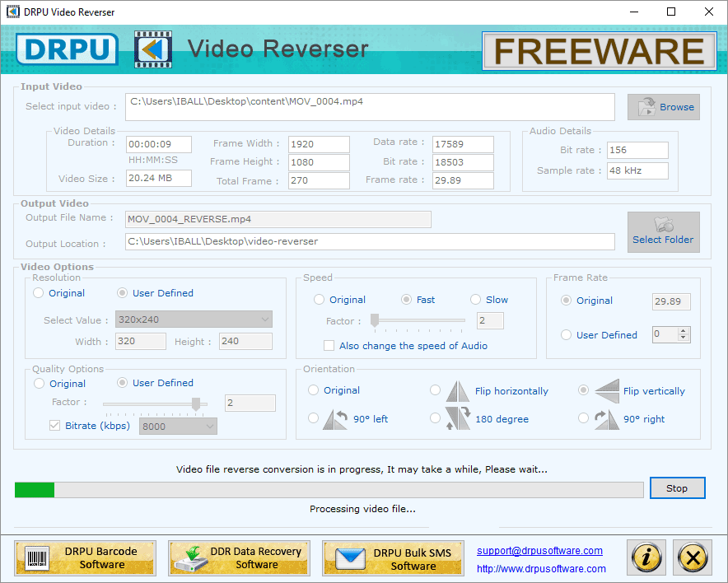Click the Select Folder button
Image resolution: width=728 pixels, height=583 pixels.
tap(664, 232)
